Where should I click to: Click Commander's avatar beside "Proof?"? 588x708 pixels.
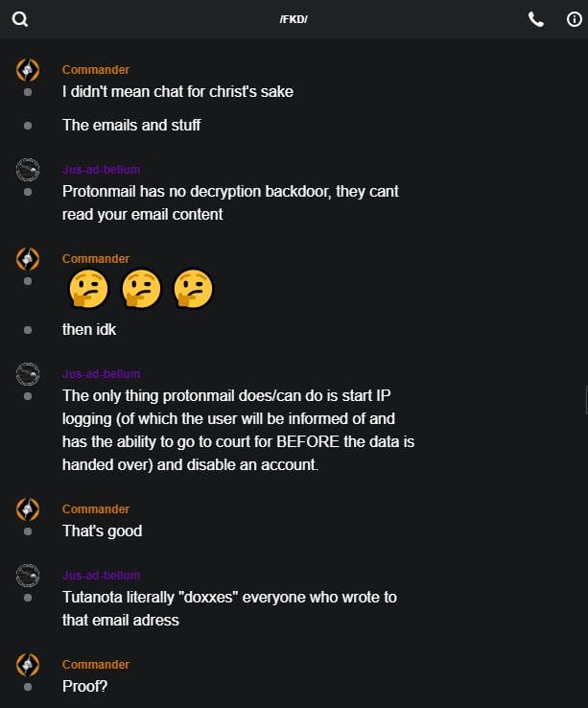pyautogui.click(x=28, y=665)
